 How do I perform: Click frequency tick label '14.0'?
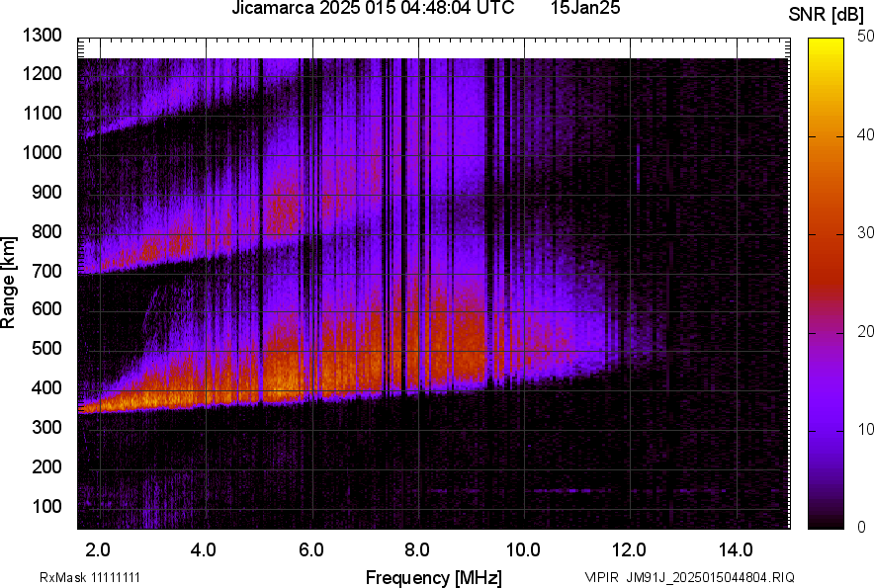click(x=736, y=550)
